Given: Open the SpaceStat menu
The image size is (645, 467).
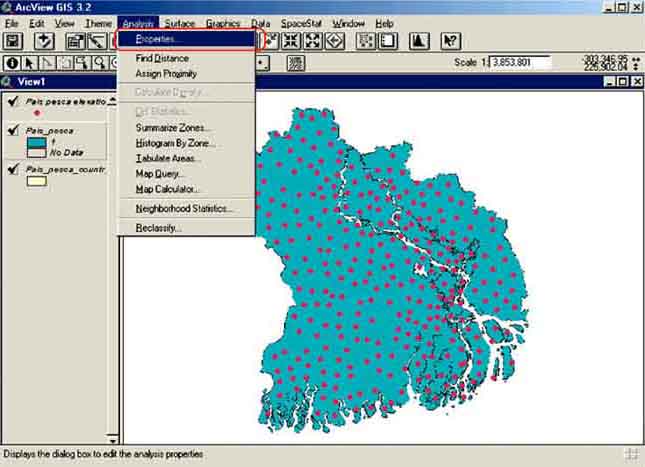Looking at the screenshot, I should pos(301,23).
